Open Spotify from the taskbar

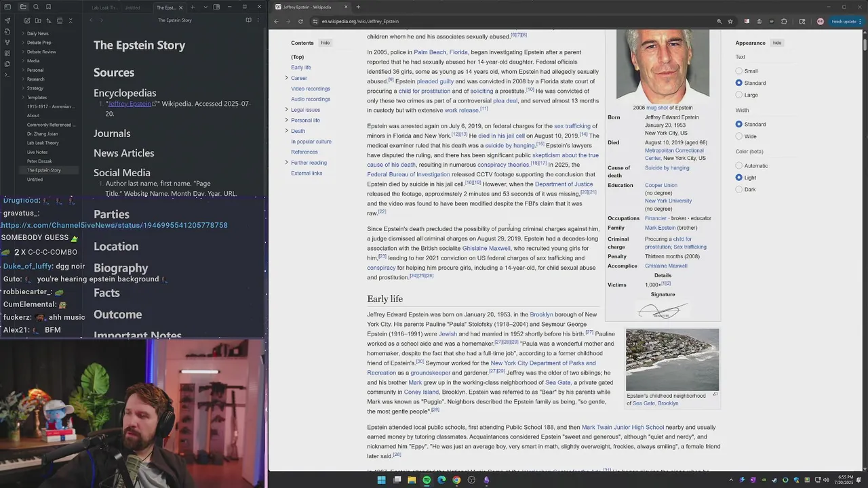pos(427,480)
